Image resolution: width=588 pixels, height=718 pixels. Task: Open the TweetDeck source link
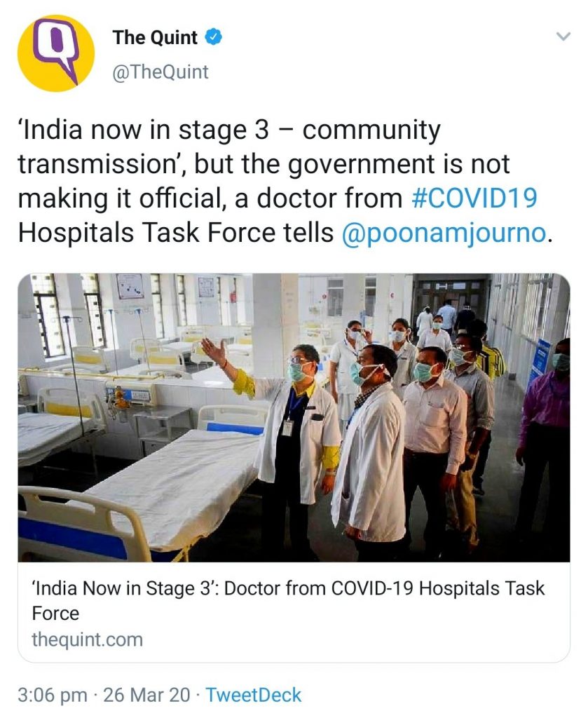(254, 695)
